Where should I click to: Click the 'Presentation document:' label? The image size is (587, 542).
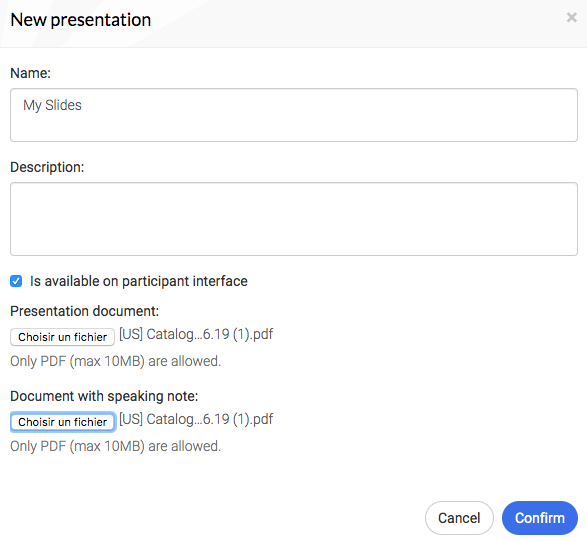tap(85, 311)
